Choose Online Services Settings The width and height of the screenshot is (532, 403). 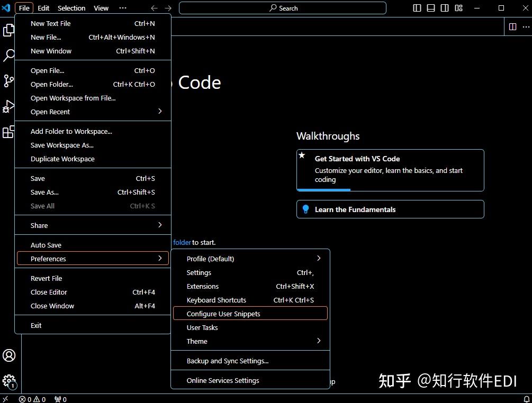[x=250, y=381]
